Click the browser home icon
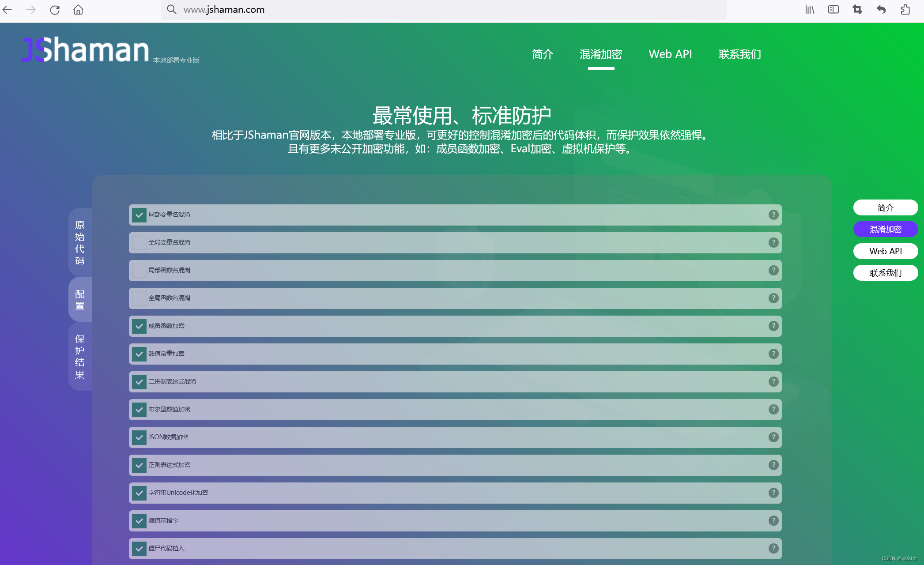This screenshot has width=924, height=565. click(78, 10)
